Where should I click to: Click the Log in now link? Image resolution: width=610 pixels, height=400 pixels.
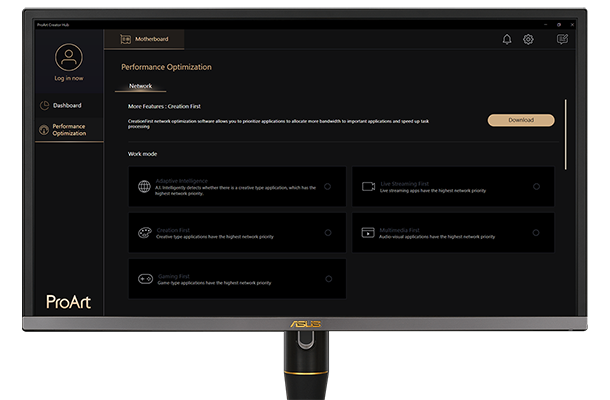[69, 78]
